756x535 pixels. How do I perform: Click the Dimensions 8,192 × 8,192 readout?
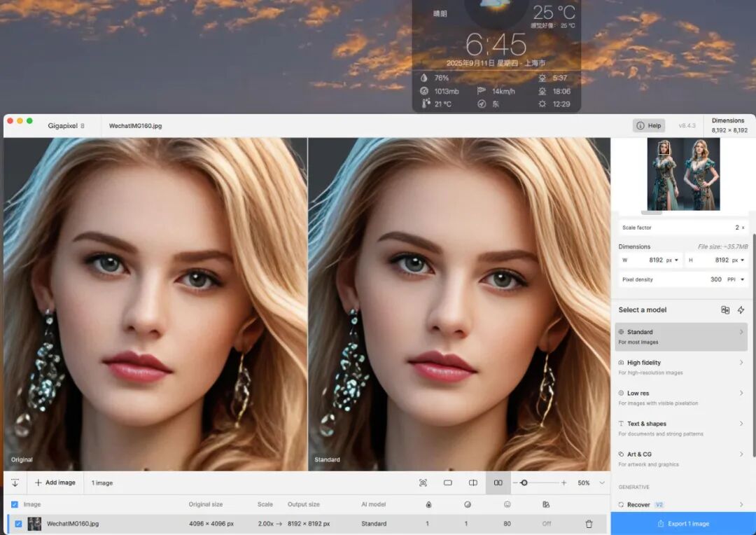point(729,125)
